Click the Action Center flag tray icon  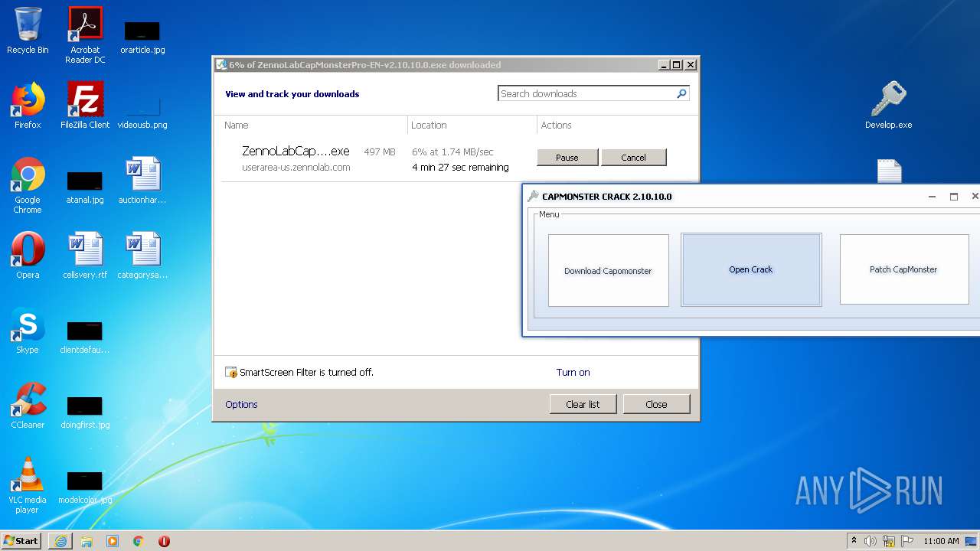(x=906, y=541)
